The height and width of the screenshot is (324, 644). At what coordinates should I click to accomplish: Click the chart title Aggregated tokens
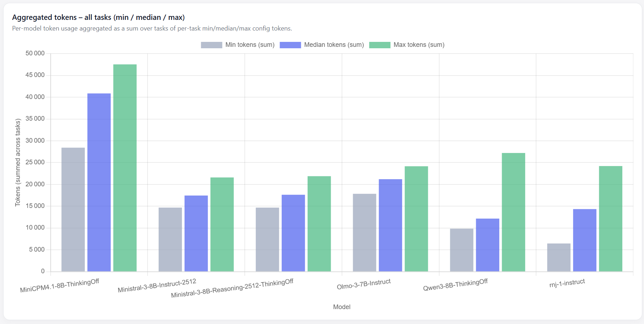(x=98, y=17)
